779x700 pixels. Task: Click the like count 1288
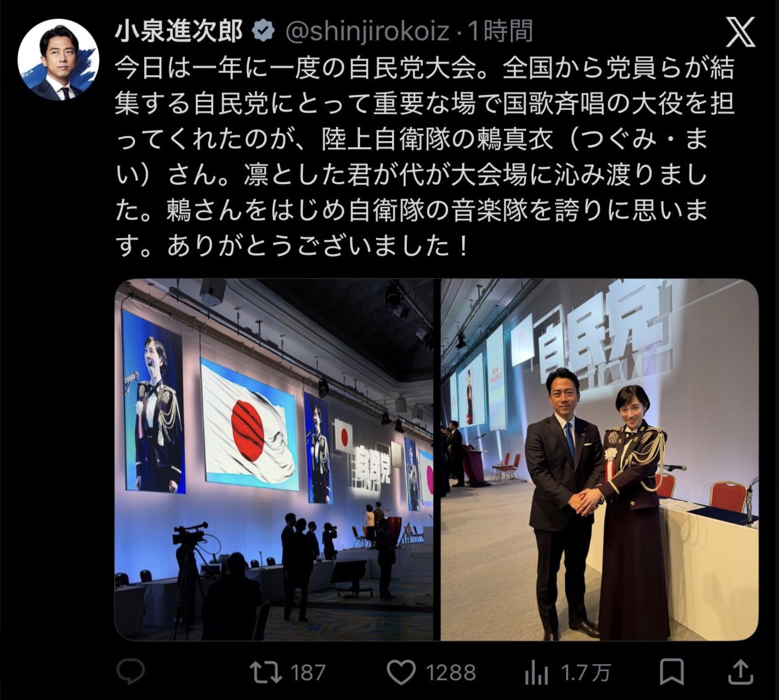(451, 672)
